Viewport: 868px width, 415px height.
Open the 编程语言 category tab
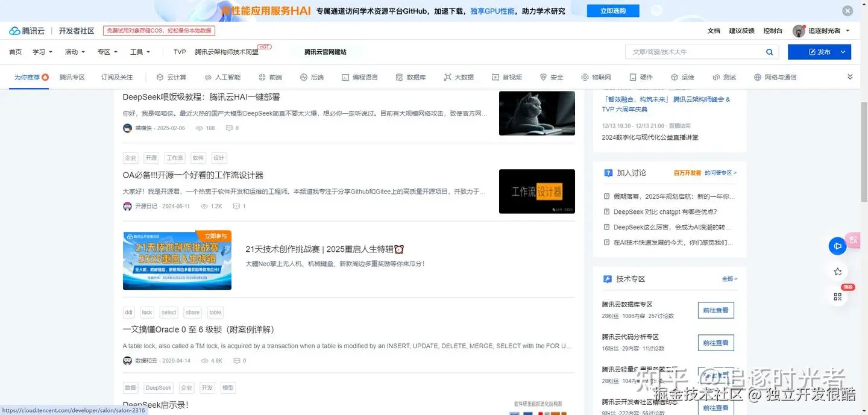click(x=360, y=77)
